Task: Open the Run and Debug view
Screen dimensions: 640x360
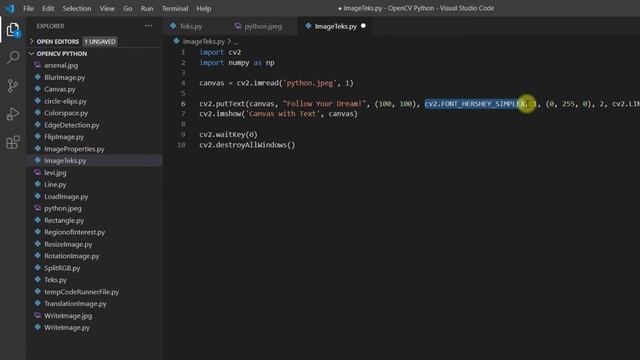Action: coord(13,114)
